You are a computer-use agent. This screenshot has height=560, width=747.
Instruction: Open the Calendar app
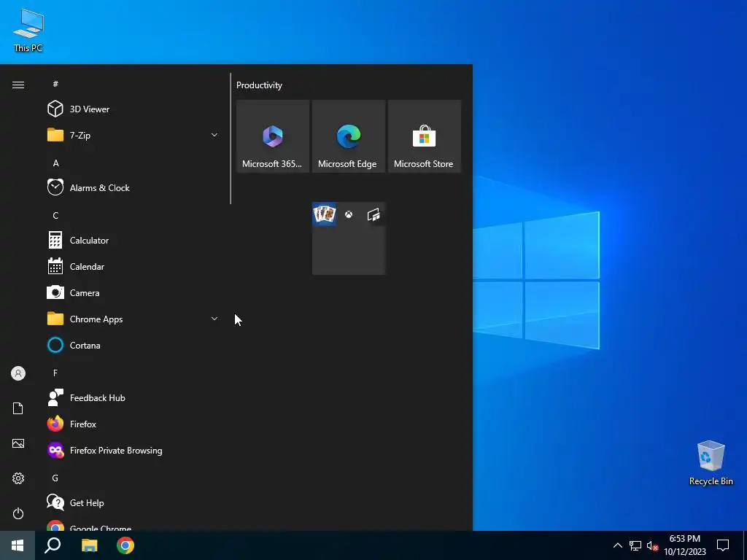[133, 267]
